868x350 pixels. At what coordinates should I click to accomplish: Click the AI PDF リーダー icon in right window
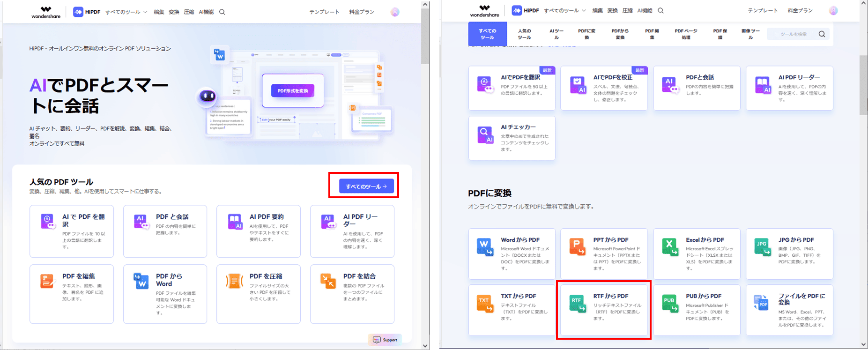(763, 85)
